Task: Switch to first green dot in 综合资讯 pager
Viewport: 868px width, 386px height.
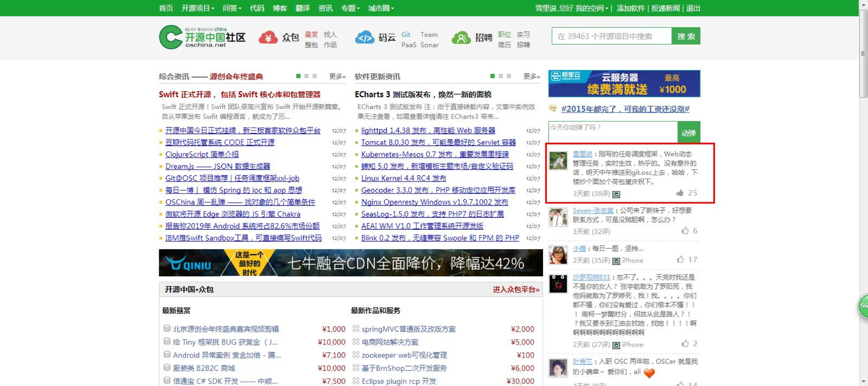Action: (x=299, y=76)
